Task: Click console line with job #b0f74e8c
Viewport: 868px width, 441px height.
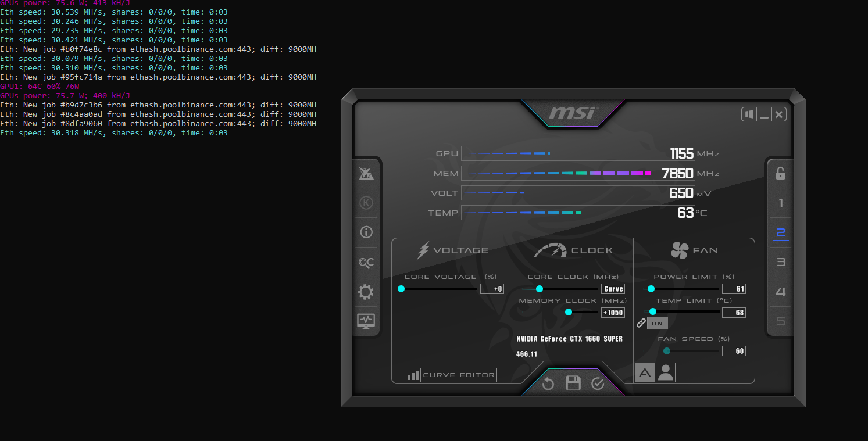Action: (x=158, y=49)
